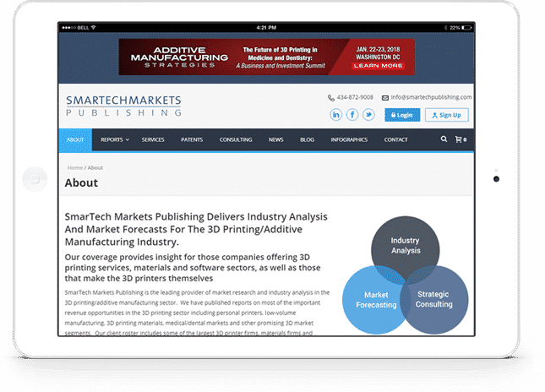Expand the REPORTS dropdown menu
This screenshot has width=545, height=392.
click(x=115, y=139)
